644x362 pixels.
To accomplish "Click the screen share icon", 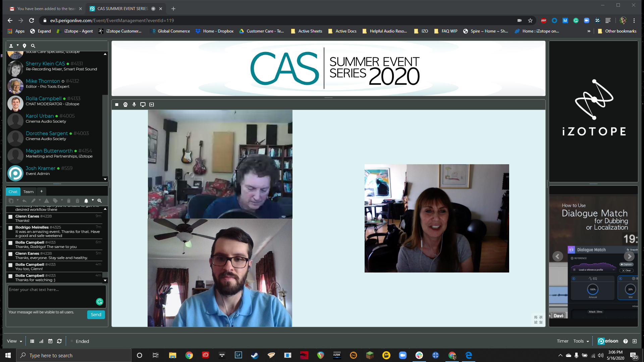I will 143,104.
